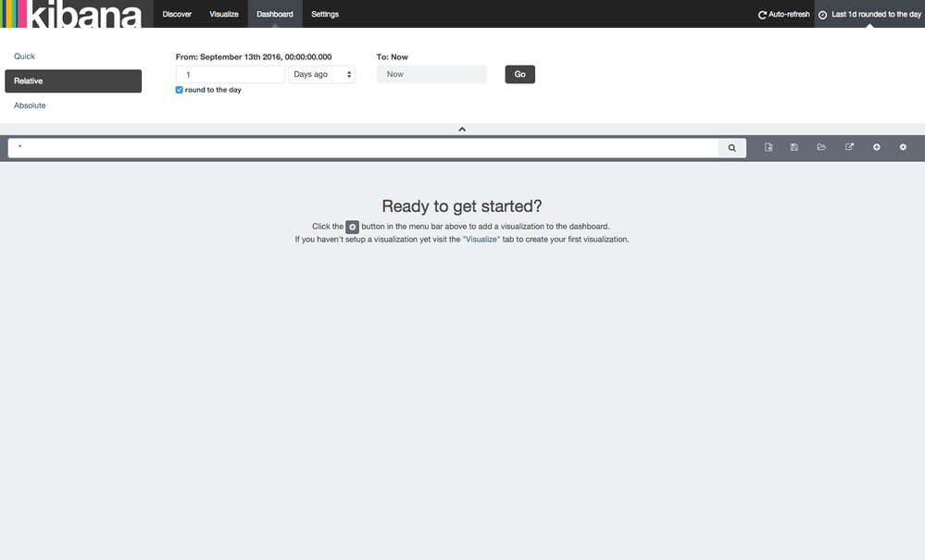Select the Absolute time mode
The image size is (925, 560).
(x=29, y=105)
